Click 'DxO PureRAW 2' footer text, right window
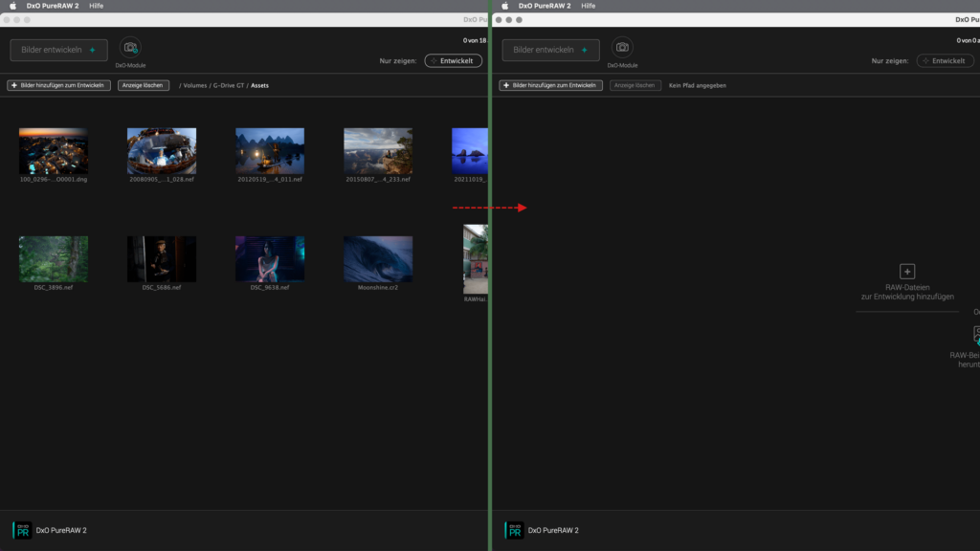The image size is (980, 551). 553,530
